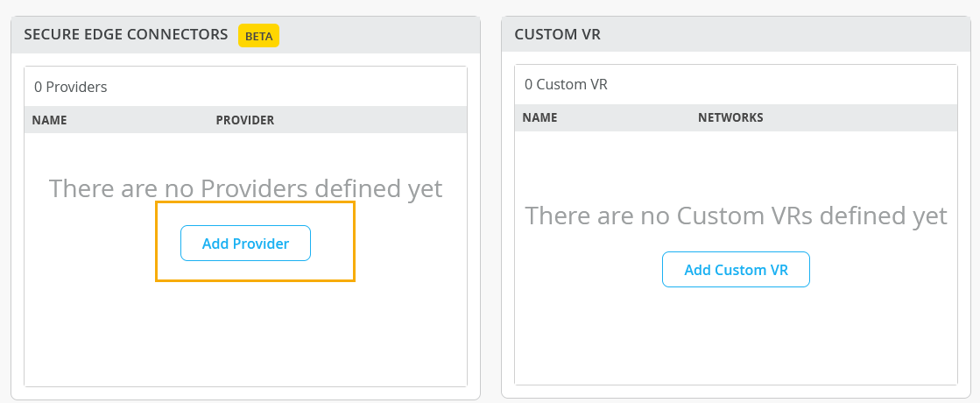Viewport: 980px width, 403px height.
Task: Click the '0 Custom VR' count text
Action: pos(566,84)
